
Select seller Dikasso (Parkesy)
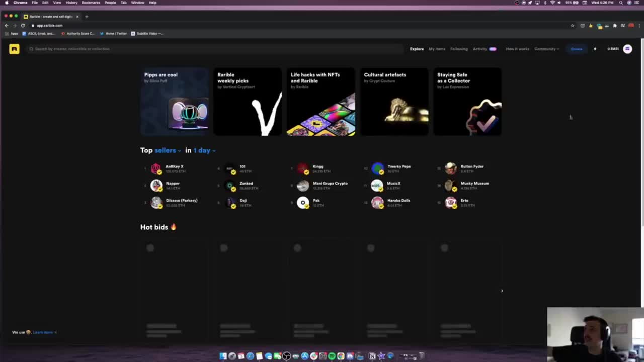[182, 201]
